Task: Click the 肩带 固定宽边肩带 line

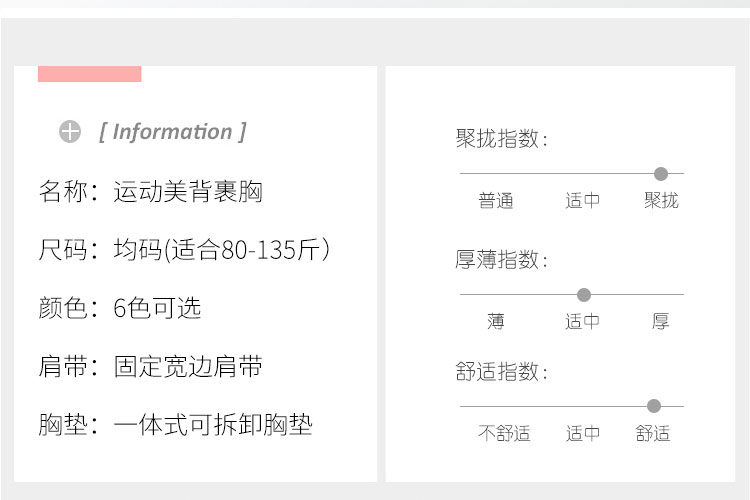Action: pyautogui.click(x=151, y=367)
